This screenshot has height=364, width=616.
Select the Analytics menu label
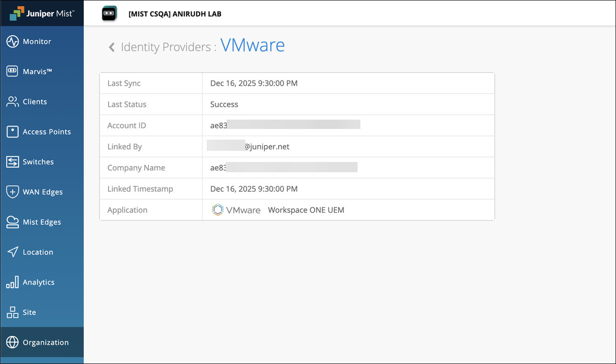(x=39, y=282)
